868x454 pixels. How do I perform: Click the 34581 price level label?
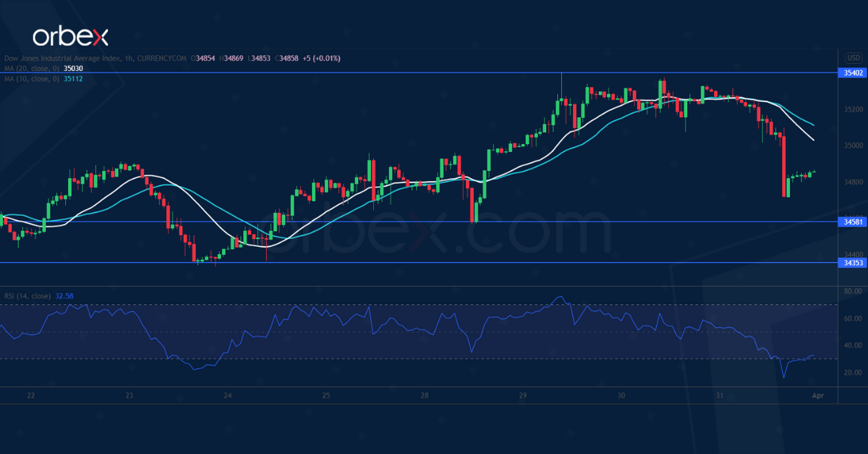click(852, 222)
